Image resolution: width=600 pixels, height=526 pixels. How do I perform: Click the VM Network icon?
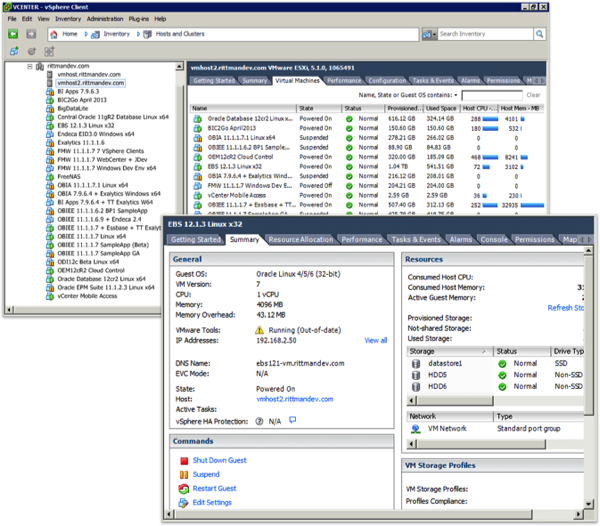416,429
